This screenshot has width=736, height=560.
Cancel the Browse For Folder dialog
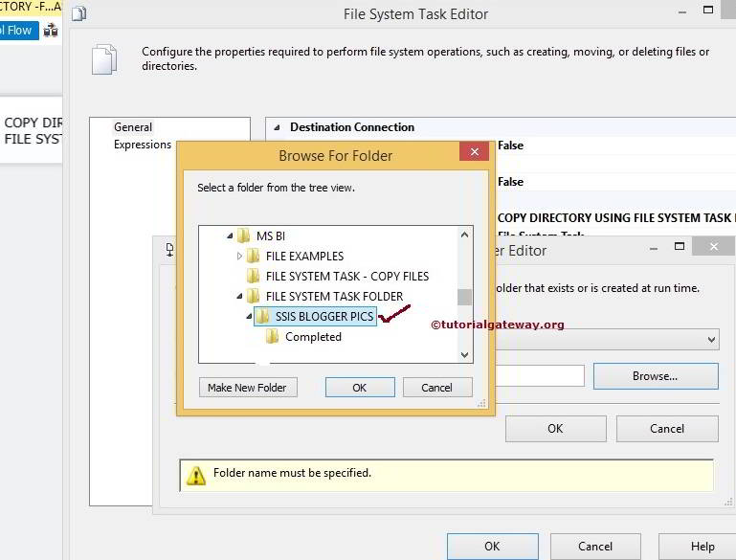coord(437,388)
